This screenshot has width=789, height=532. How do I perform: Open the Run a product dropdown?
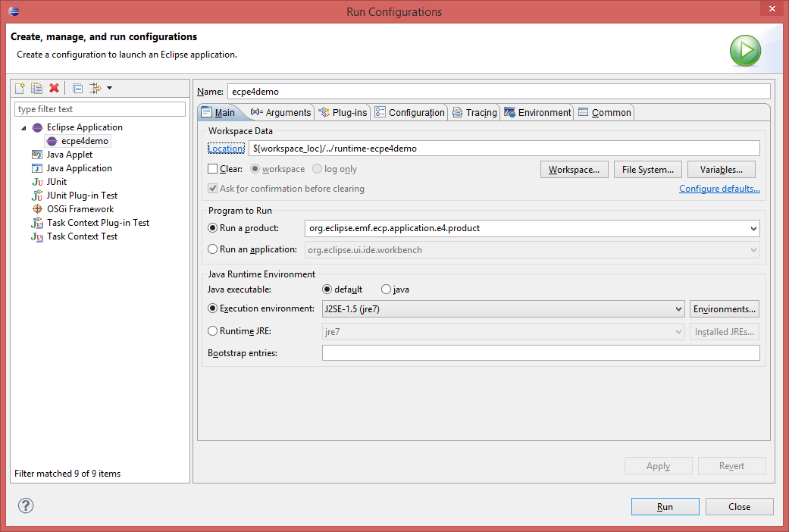(753, 228)
